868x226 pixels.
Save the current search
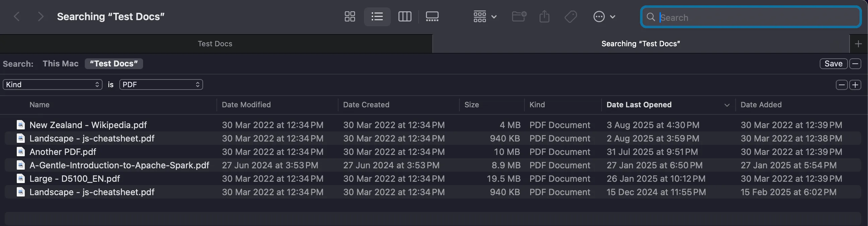pyautogui.click(x=833, y=63)
